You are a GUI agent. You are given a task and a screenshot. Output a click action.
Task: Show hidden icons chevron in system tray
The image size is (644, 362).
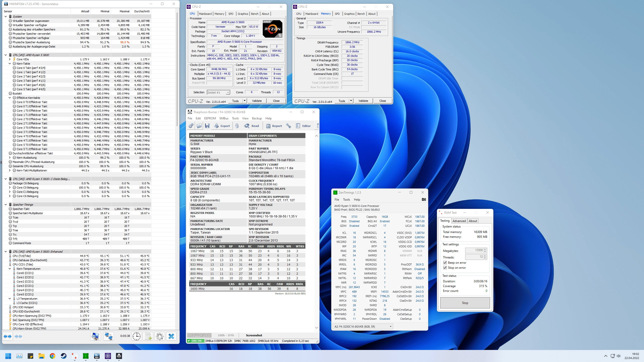click(606, 356)
